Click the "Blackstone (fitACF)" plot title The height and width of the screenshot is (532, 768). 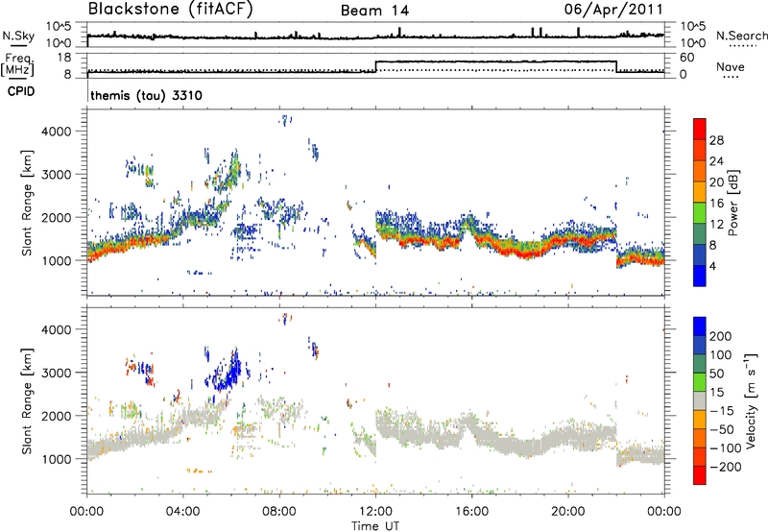coord(170,10)
